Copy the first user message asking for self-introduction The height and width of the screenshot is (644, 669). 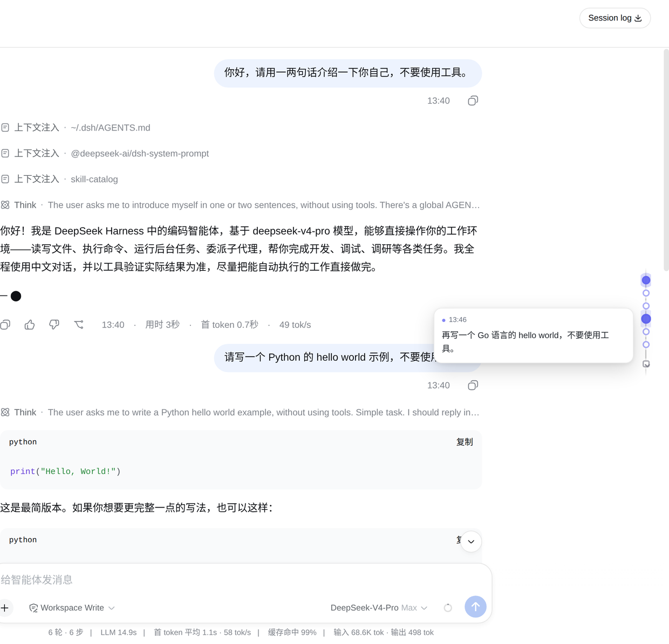coord(473,101)
